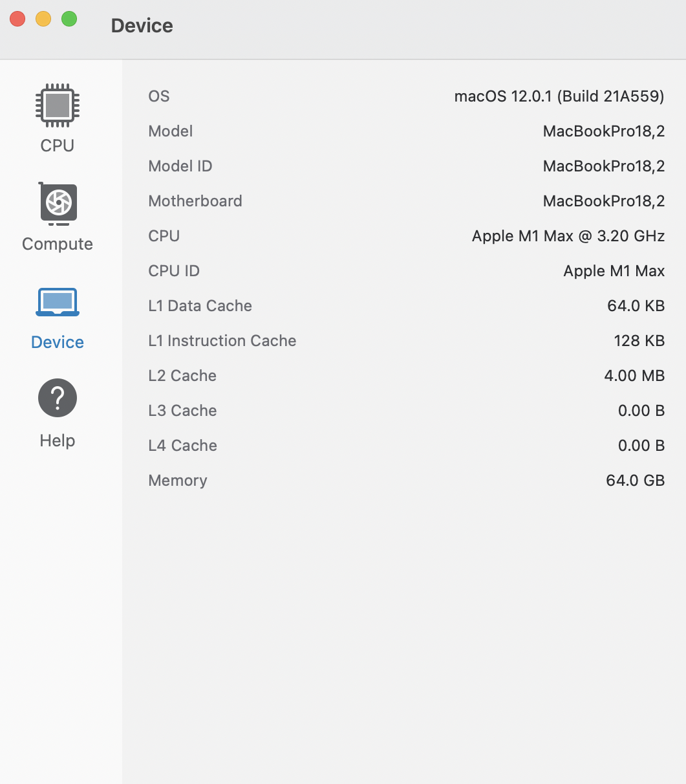This screenshot has width=686, height=784.
Task: Select MacBookPro18,2 value in Model ID row
Action: coord(604,166)
